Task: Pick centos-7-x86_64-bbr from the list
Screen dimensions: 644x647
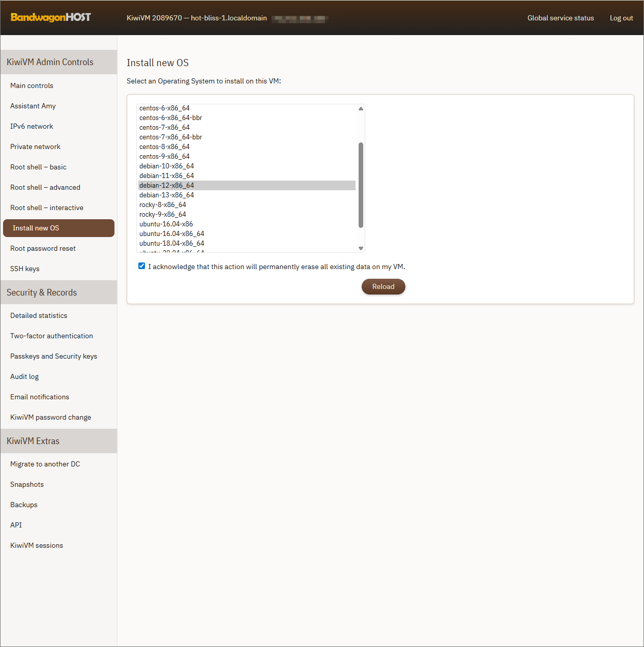Action: point(170,137)
